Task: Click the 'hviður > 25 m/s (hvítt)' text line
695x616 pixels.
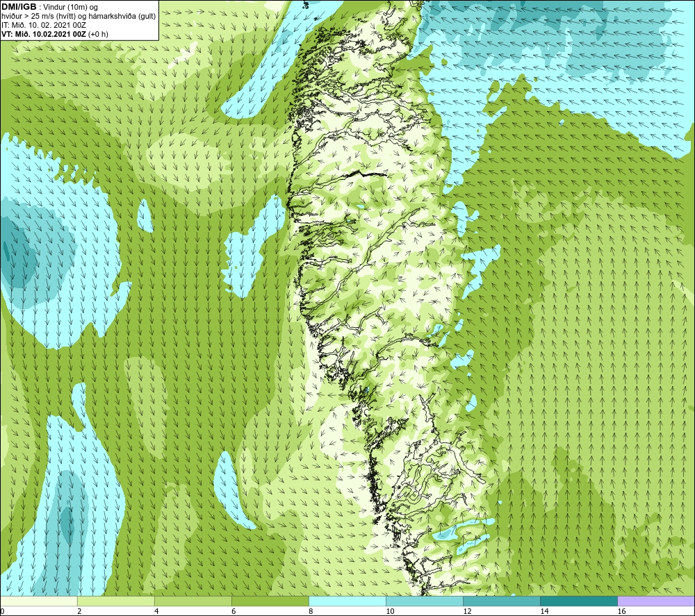Action: (79, 16)
